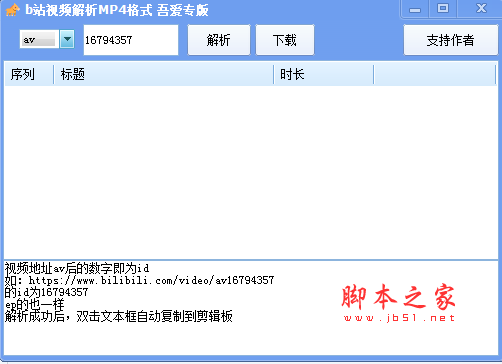Minimize the b站视频解析 window

click(415, 9)
